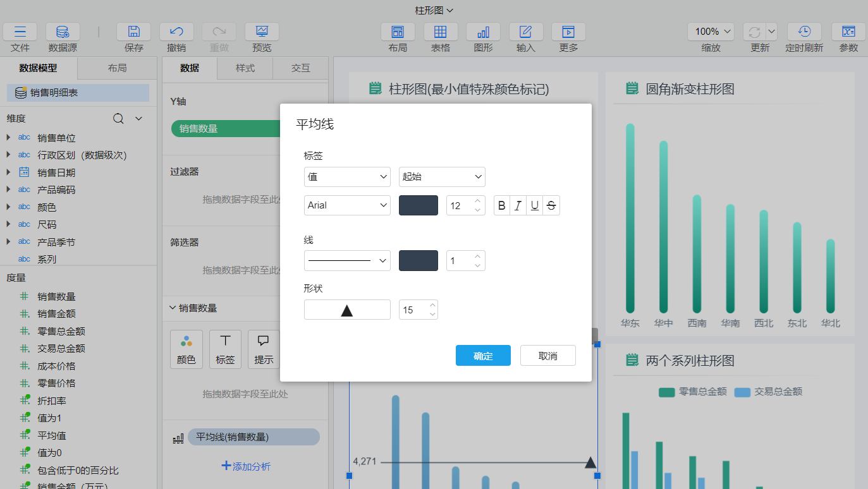The height and width of the screenshot is (489, 868).
Task: Open the line style dropdown
Action: pos(347,260)
